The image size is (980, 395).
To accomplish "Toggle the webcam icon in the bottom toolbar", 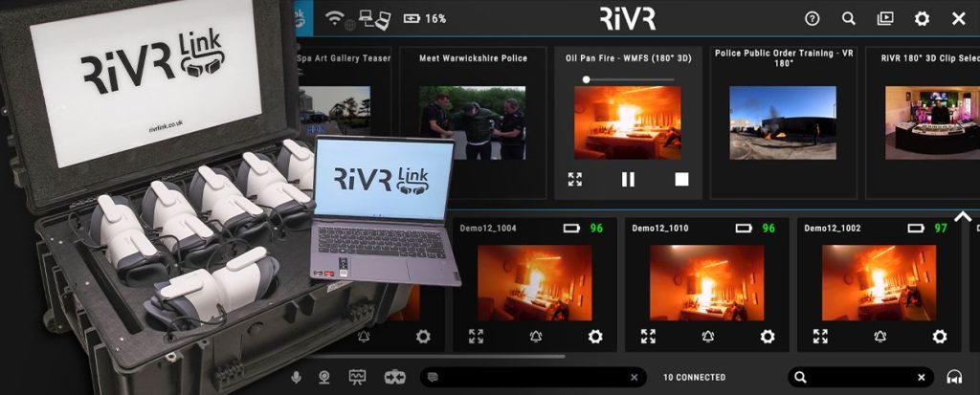I will (324, 377).
